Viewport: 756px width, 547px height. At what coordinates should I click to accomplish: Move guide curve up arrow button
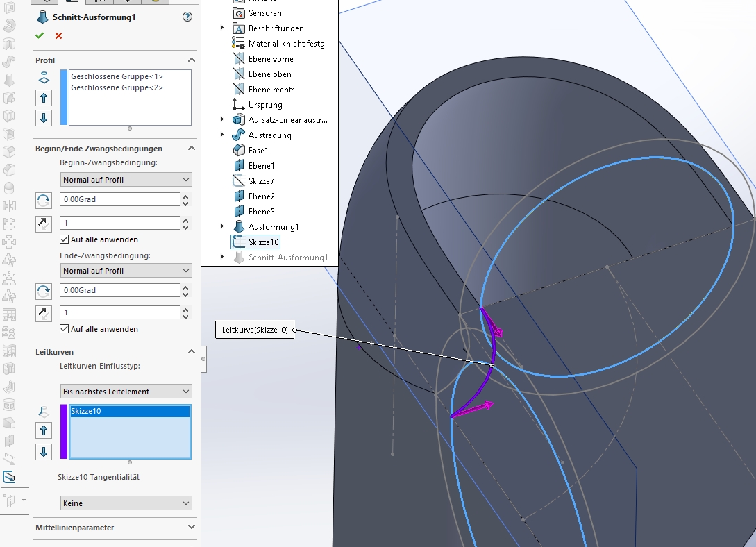click(44, 431)
